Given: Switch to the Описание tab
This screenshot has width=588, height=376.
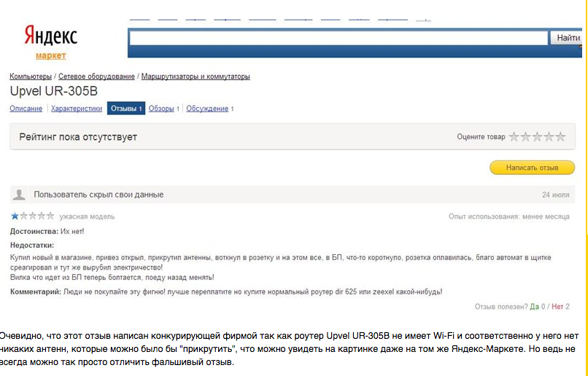Looking at the screenshot, I should (26, 109).
